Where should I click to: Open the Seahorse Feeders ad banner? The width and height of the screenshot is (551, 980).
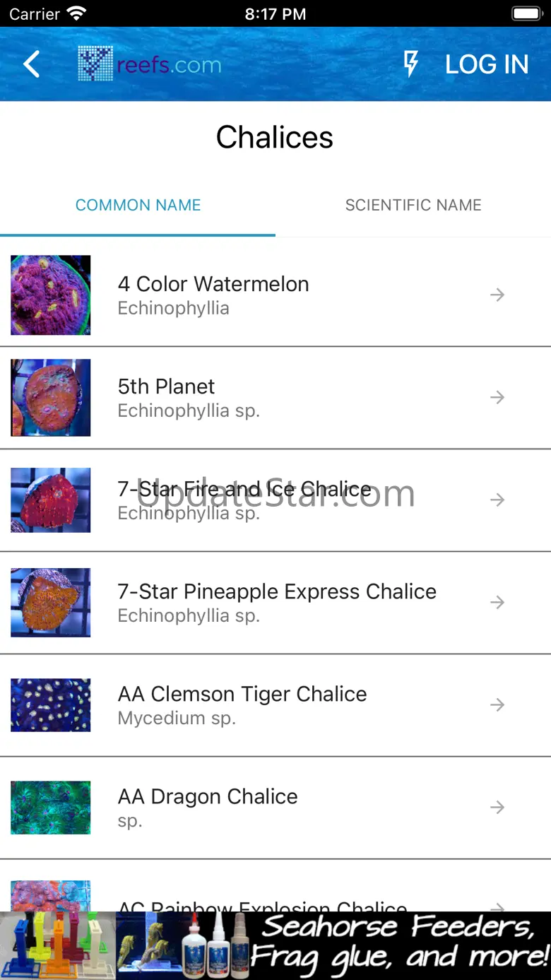tap(275, 945)
